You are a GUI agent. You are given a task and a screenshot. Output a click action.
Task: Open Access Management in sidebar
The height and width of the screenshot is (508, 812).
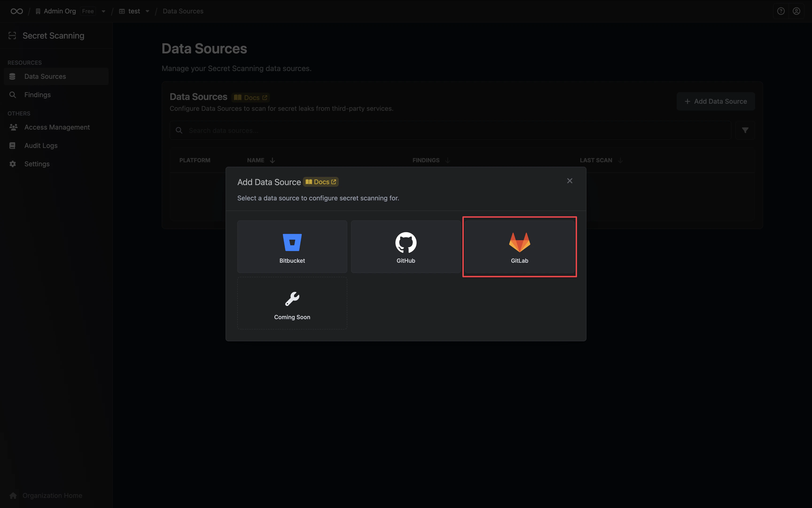(x=56, y=127)
